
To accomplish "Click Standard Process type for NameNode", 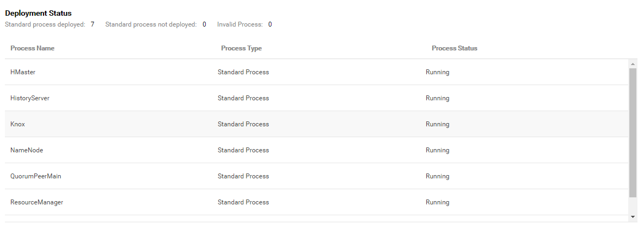I will 243,150.
